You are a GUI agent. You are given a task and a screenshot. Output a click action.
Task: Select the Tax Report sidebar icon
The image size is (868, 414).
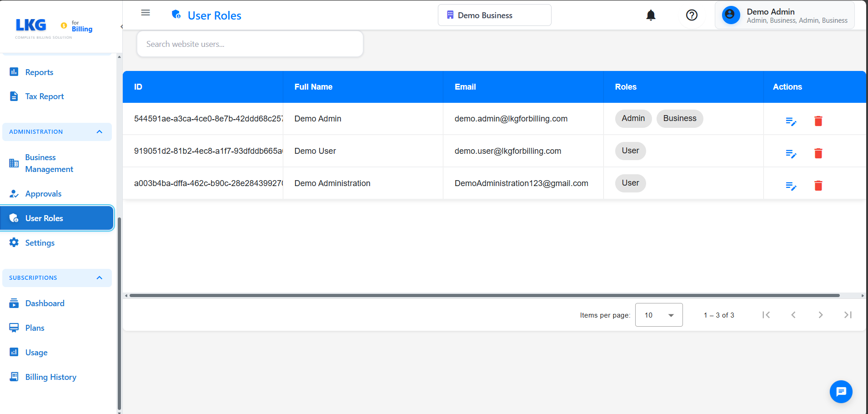click(14, 96)
